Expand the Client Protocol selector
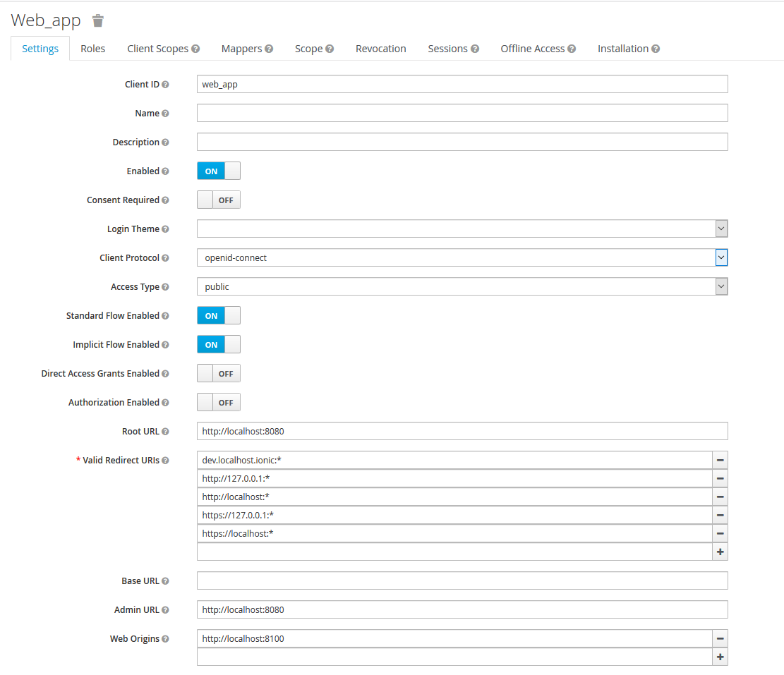 720,257
